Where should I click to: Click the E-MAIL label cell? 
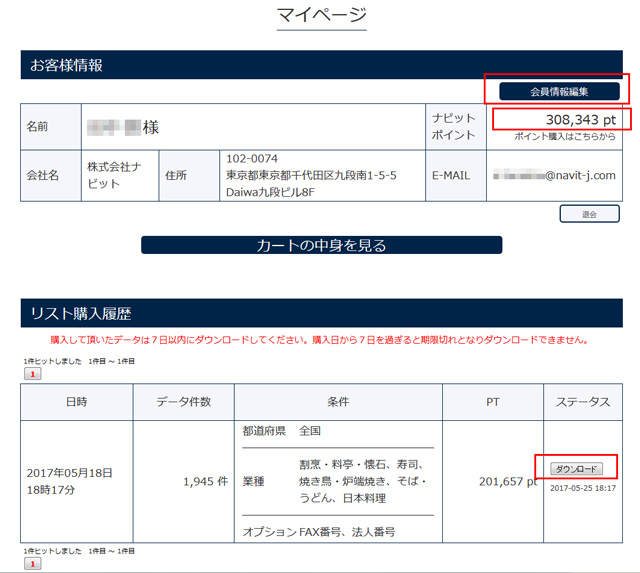pos(456,175)
